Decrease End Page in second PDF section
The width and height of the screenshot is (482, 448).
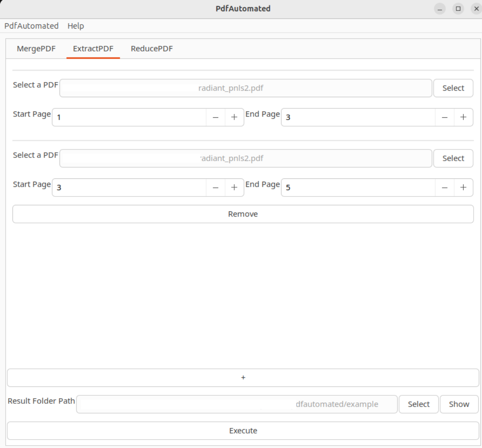coord(445,188)
